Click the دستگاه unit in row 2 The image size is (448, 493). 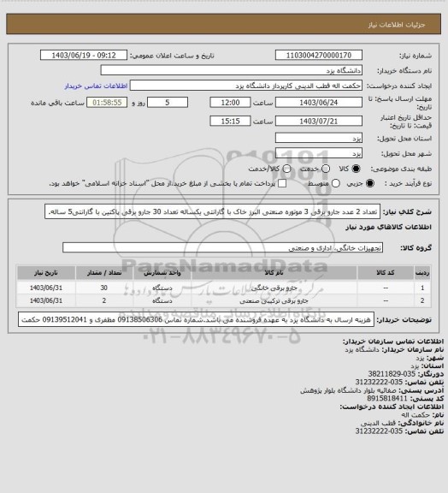click(x=162, y=301)
